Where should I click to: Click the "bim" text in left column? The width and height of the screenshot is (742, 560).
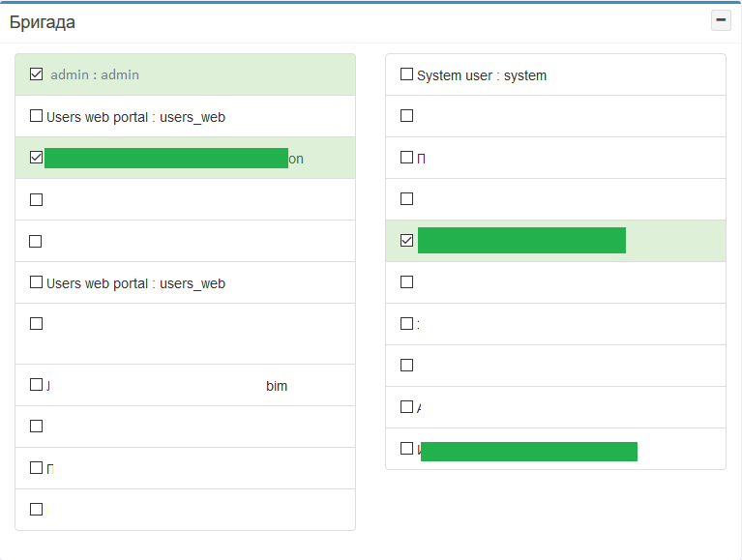point(277,386)
